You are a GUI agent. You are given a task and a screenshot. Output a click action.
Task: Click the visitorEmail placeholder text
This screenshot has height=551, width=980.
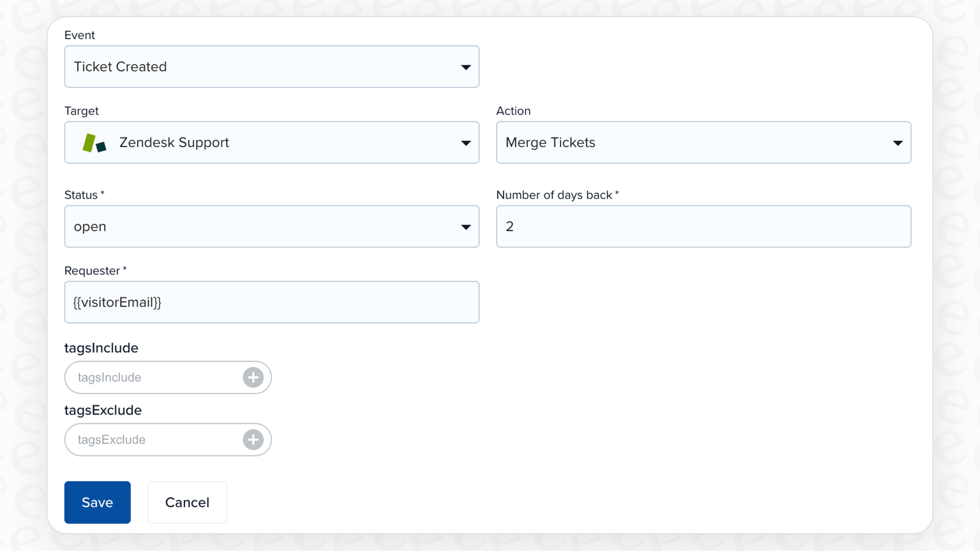(x=117, y=302)
